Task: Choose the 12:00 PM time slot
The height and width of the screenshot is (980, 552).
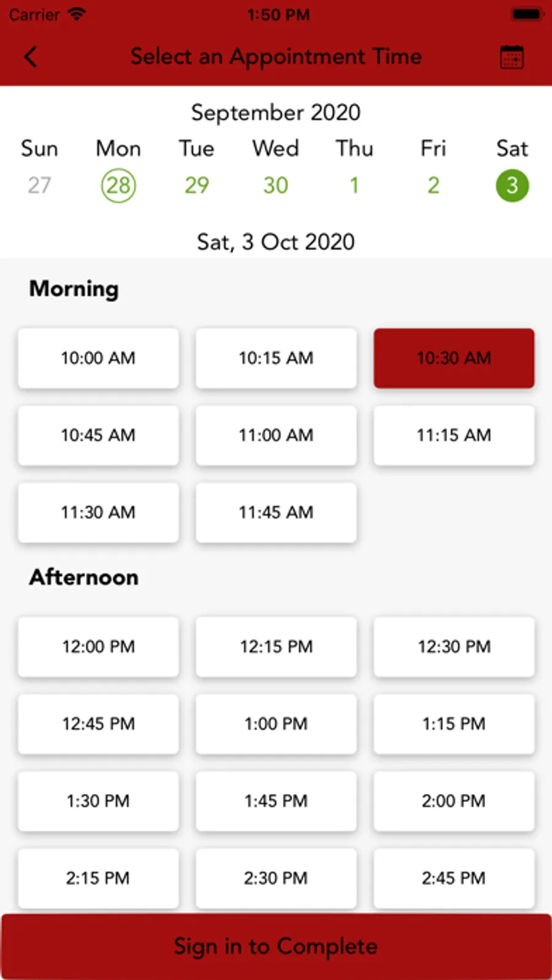Action: point(98,647)
